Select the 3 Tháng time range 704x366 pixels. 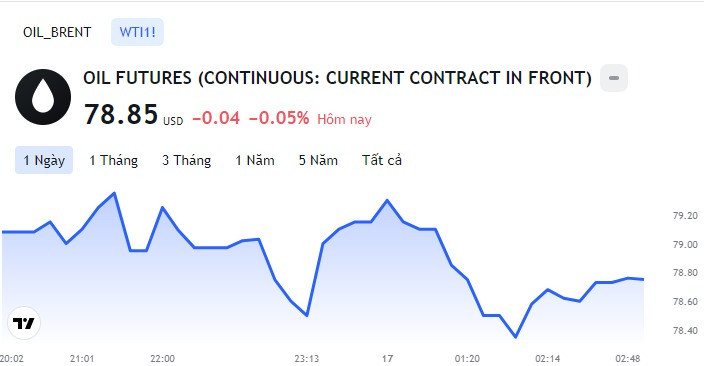point(186,160)
